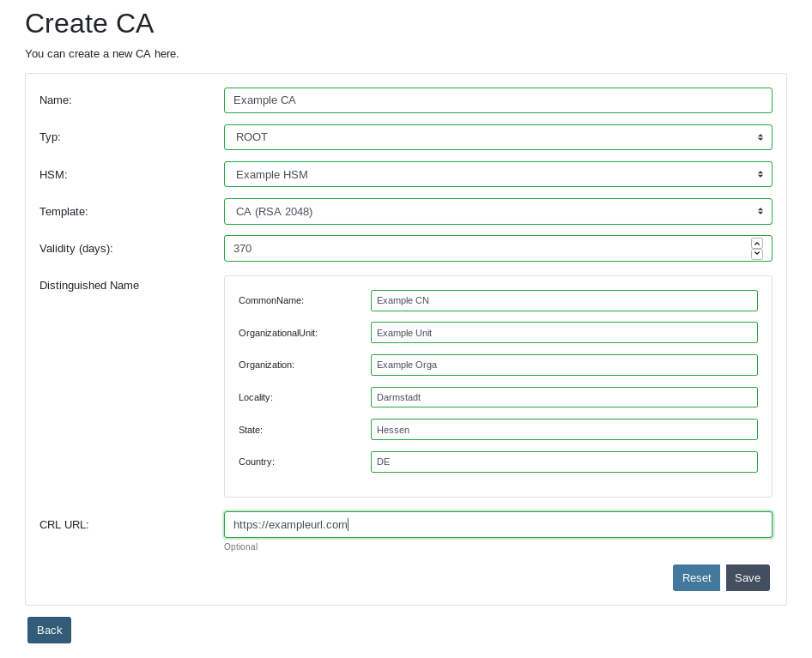This screenshot has height=658, width=812.
Task: Open the Typ dropdown showing ROOT
Action: click(498, 137)
